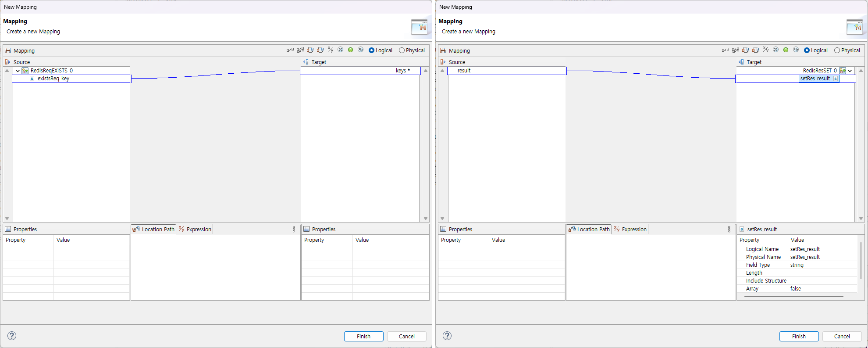The width and height of the screenshot is (868, 348).
Task: Collapse the RedisReqEXISTS_0 source tree node
Action: pyautogui.click(x=18, y=71)
